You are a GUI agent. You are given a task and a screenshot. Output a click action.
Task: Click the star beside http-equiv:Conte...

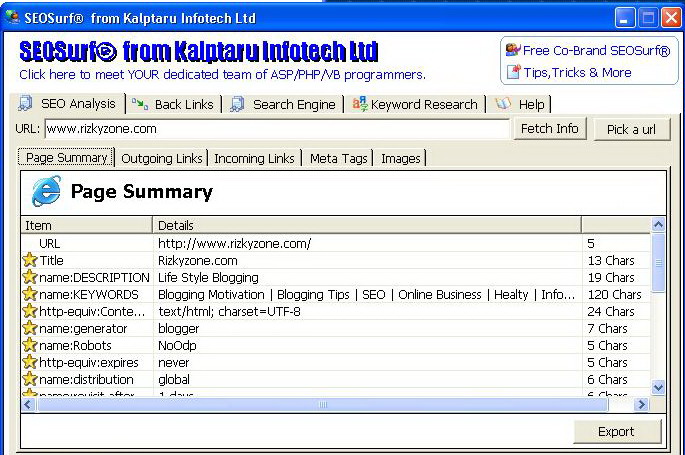(x=30, y=311)
